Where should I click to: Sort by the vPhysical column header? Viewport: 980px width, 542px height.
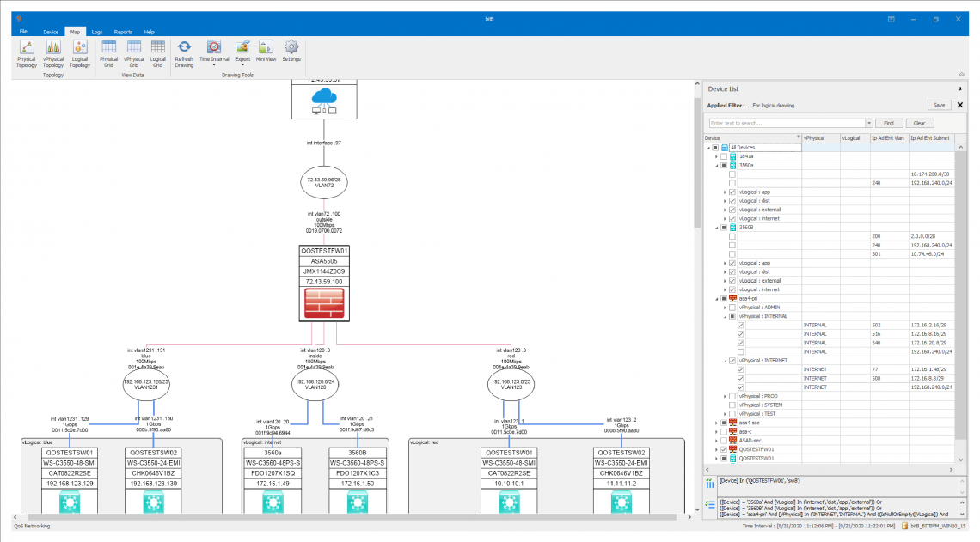(x=821, y=138)
